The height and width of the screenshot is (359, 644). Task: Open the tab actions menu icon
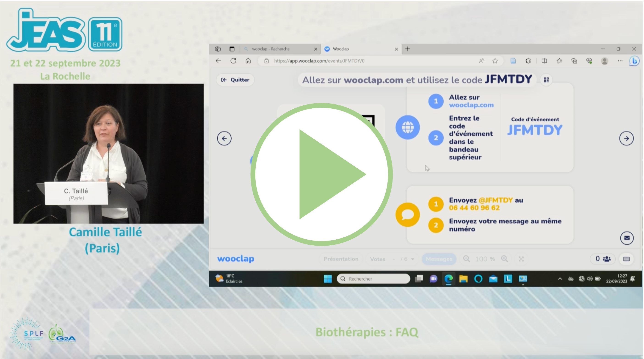click(218, 49)
